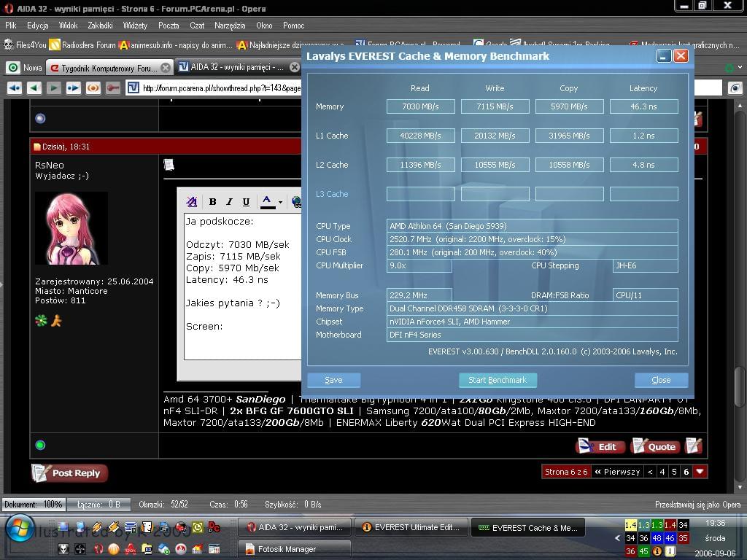Expand text color dropdown arrow

coord(281,203)
